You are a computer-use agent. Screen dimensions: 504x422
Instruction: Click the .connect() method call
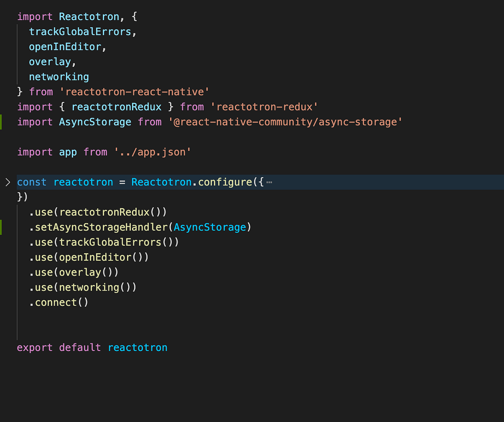click(59, 302)
